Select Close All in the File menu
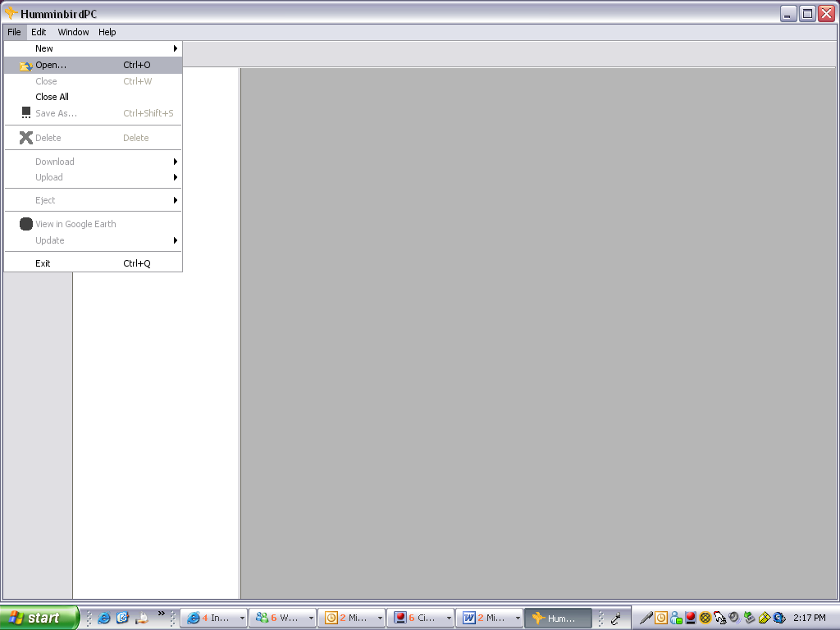The width and height of the screenshot is (840, 630). [94, 97]
